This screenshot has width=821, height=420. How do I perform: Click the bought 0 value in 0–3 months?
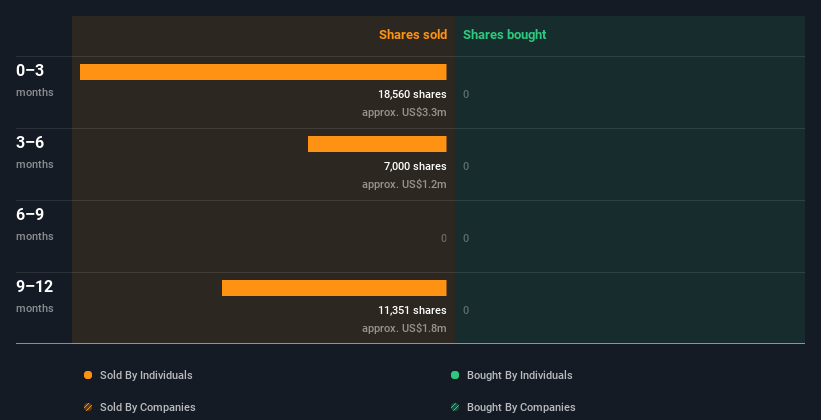click(466, 94)
